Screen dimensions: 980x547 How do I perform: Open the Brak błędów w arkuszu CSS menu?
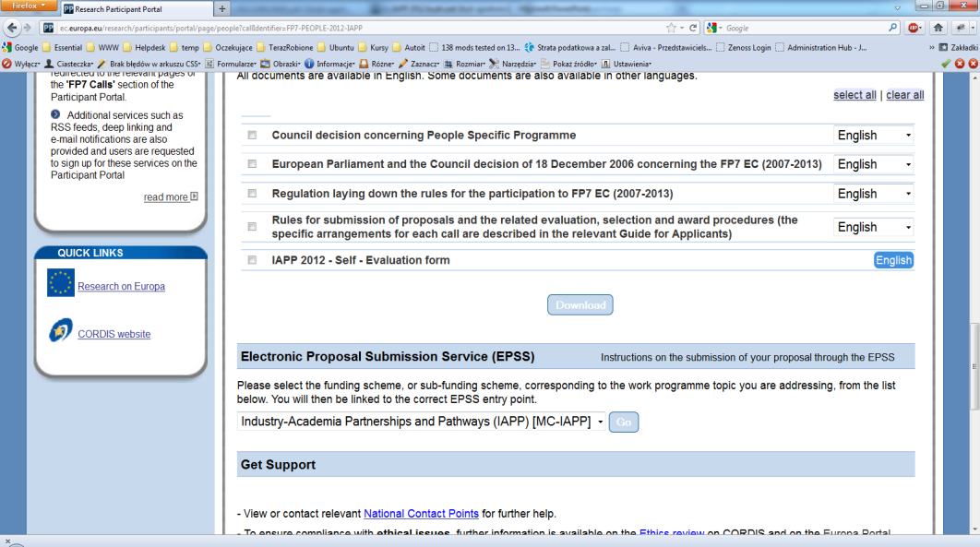coord(149,64)
